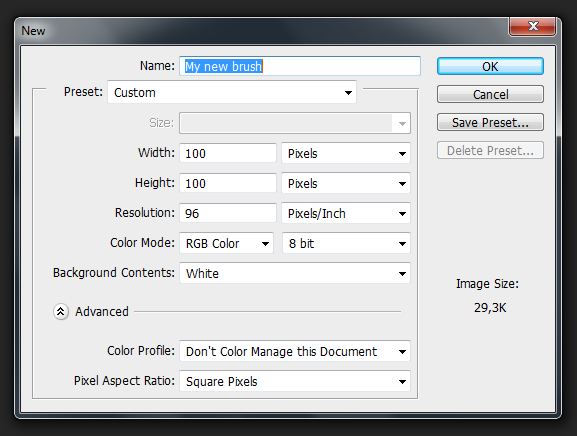
Task: Close the New dialog window
Action: [x=532, y=26]
